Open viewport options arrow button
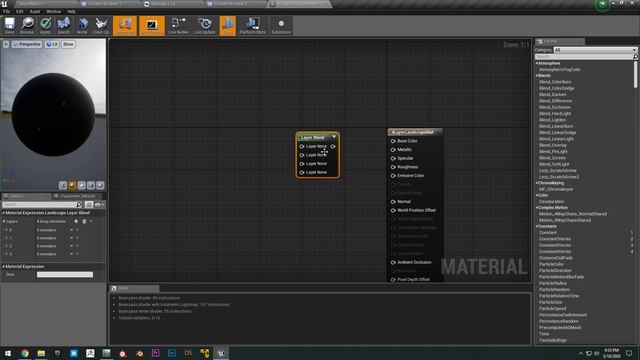The width and height of the screenshot is (640, 360). click(x=6, y=44)
